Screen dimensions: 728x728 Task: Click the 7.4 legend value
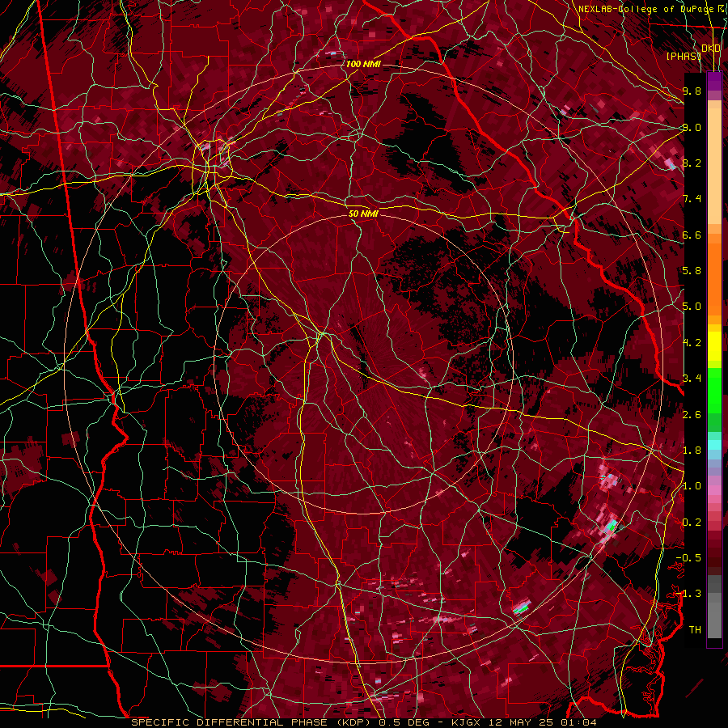pyautogui.click(x=692, y=199)
